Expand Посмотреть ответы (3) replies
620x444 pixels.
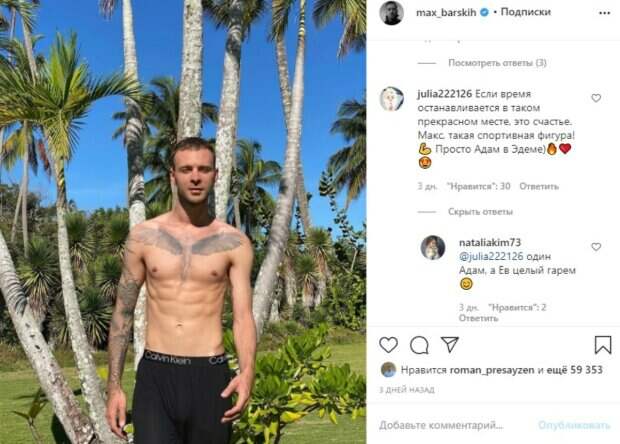click(x=497, y=63)
